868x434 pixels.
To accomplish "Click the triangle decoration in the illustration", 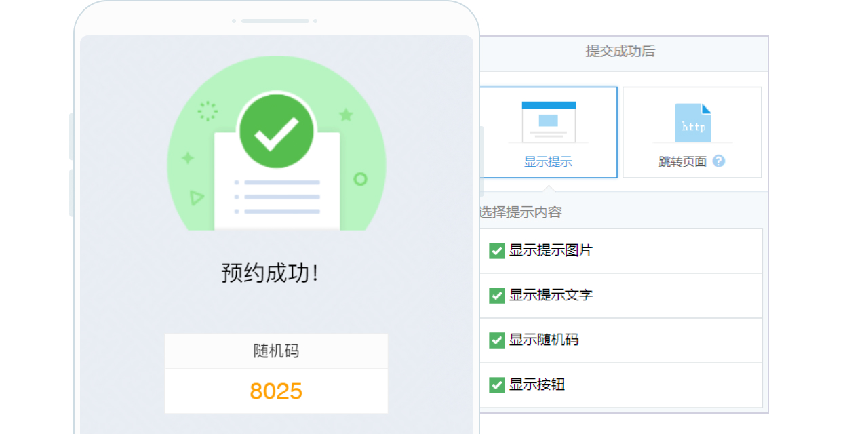I will point(197,198).
